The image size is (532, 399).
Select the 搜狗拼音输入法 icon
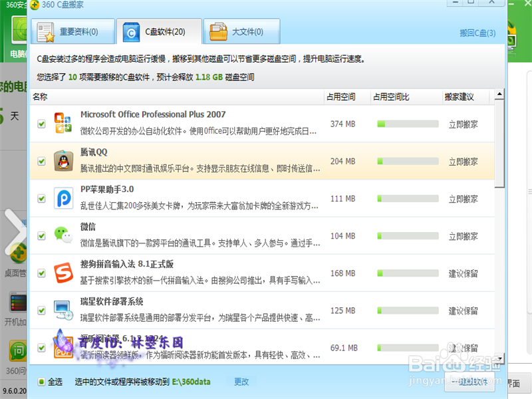(63, 273)
